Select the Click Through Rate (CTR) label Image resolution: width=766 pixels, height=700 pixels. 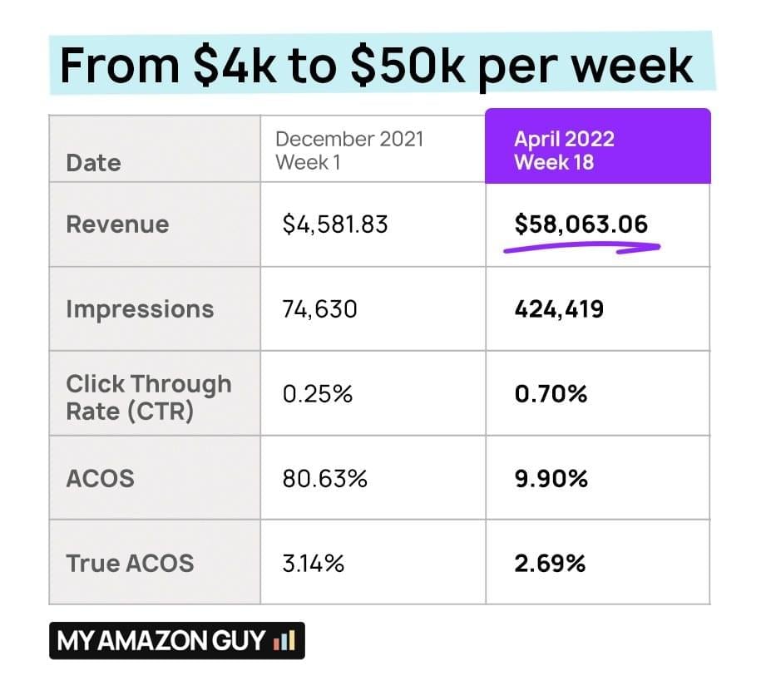point(149,397)
